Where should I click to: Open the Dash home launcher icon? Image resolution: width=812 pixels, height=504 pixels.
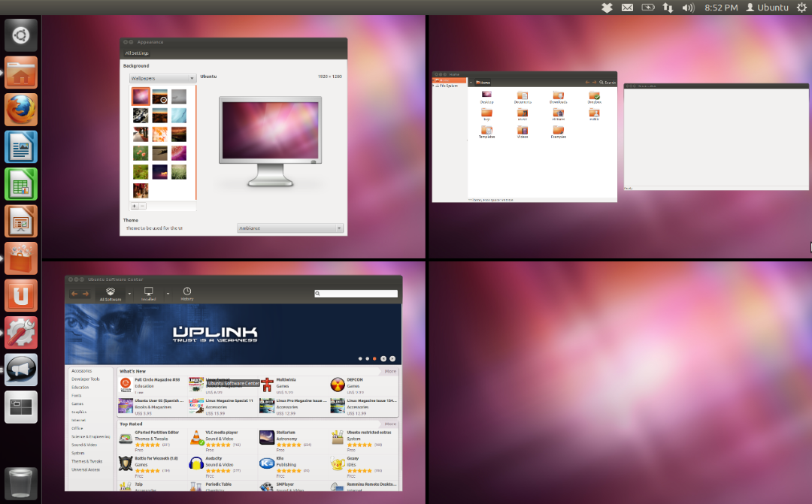pyautogui.click(x=21, y=35)
